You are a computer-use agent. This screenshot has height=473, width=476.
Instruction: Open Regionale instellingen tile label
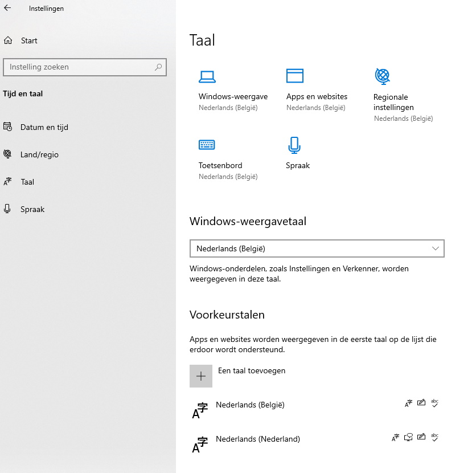(x=393, y=102)
